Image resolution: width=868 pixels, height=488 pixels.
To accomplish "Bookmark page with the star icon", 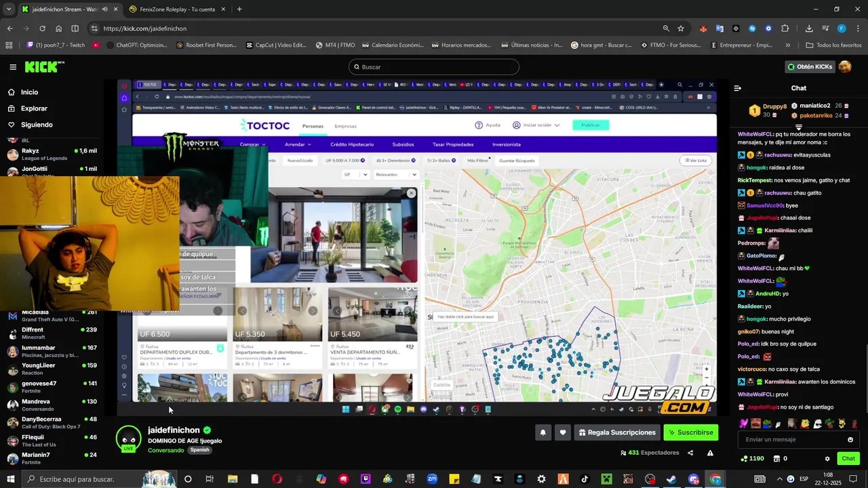I will click(x=680, y=28).
